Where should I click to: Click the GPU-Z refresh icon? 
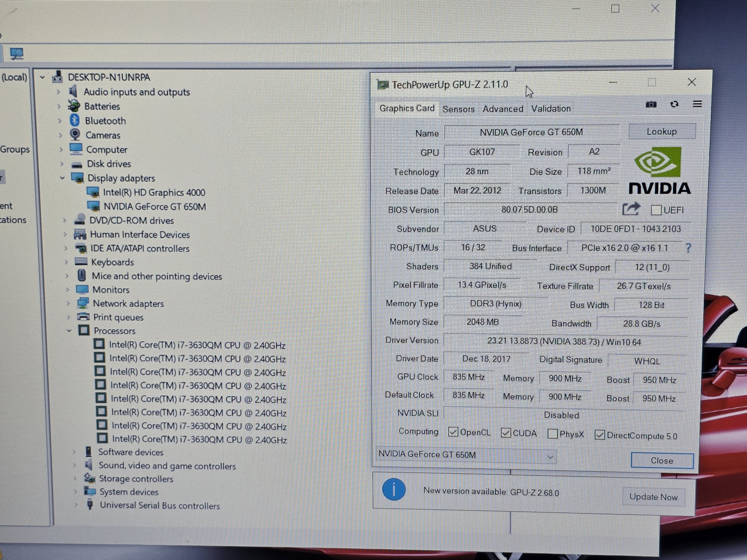pyautogui.click(x=674, y=104)
